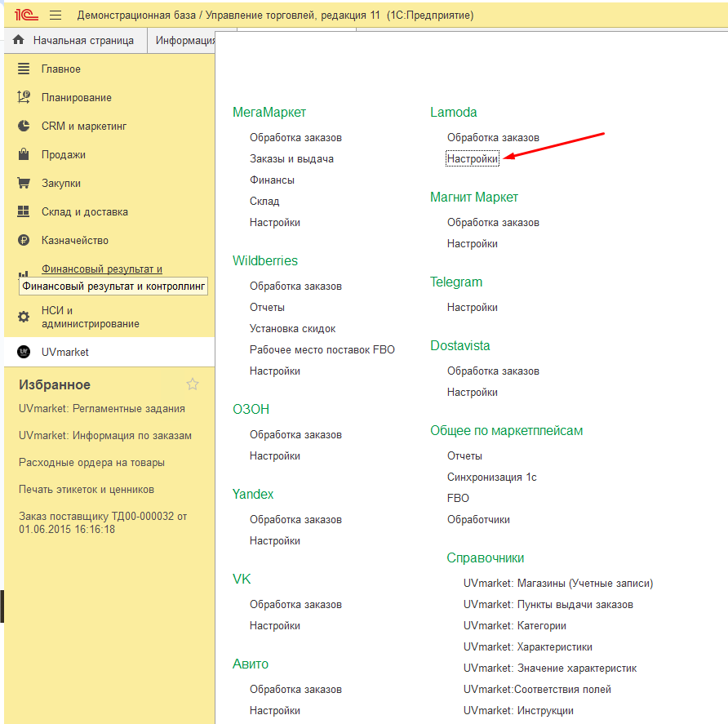The height and width of the screenshot is (724, 728).
Task: Open Yandex Настройки
Action: (275, 541)
